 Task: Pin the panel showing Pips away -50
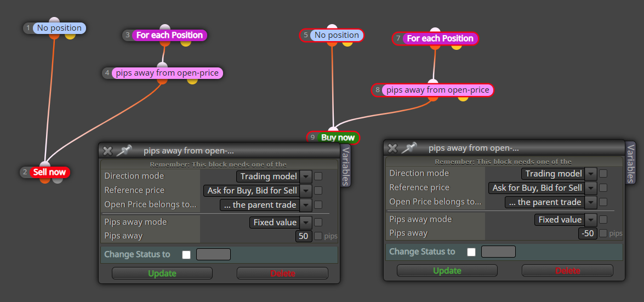tap(408, 147)
